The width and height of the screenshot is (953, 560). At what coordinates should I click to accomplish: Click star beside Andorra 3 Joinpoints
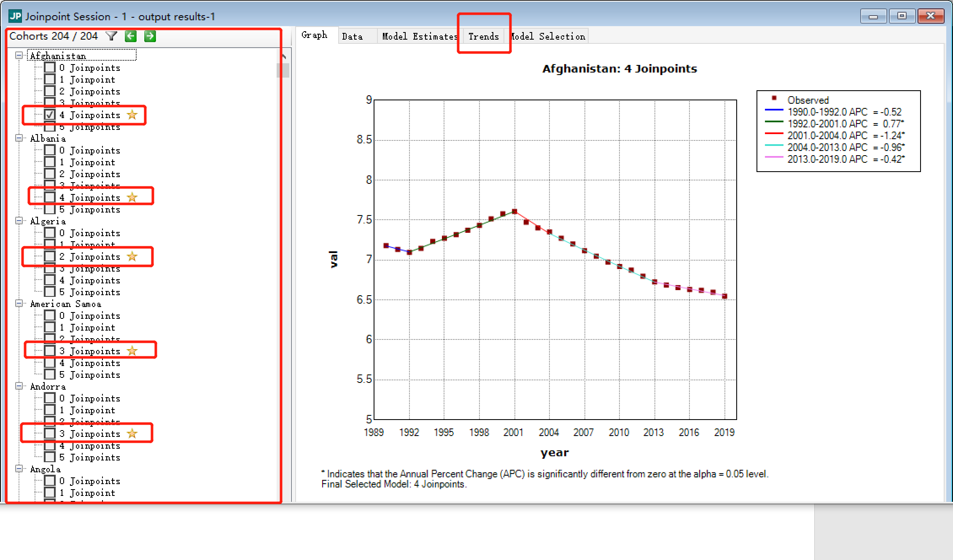[132, 433]
